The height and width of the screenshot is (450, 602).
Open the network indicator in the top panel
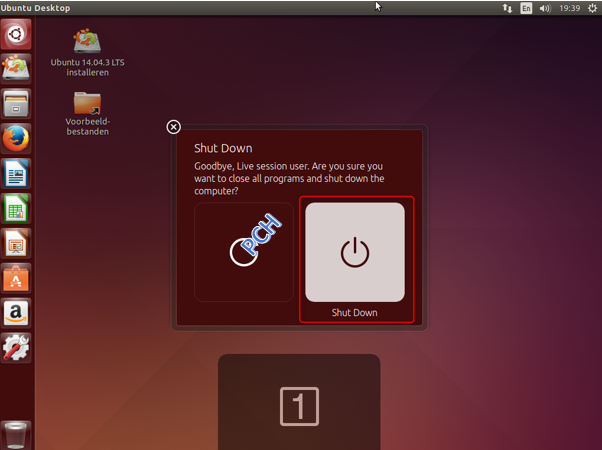(507, 8)
